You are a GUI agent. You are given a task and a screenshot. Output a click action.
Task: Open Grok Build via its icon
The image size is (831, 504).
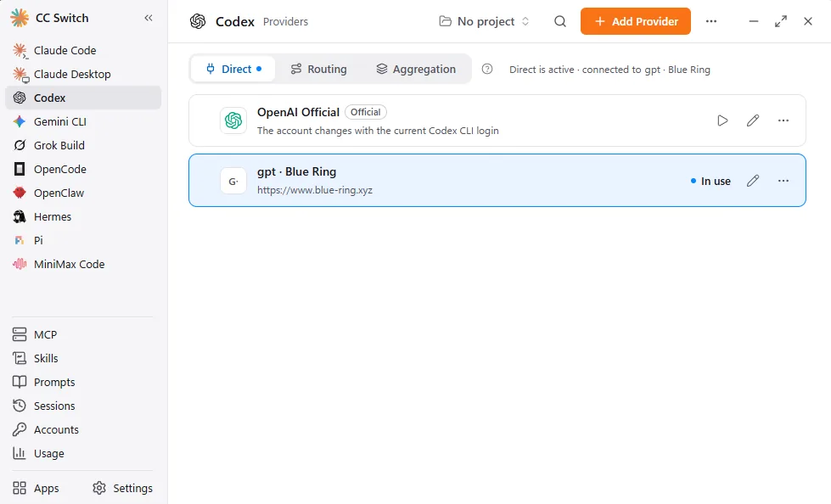point(20,145)
